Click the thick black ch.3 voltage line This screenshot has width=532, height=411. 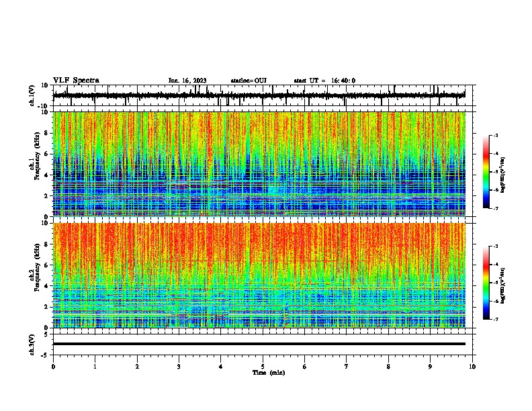coord(259,344)
